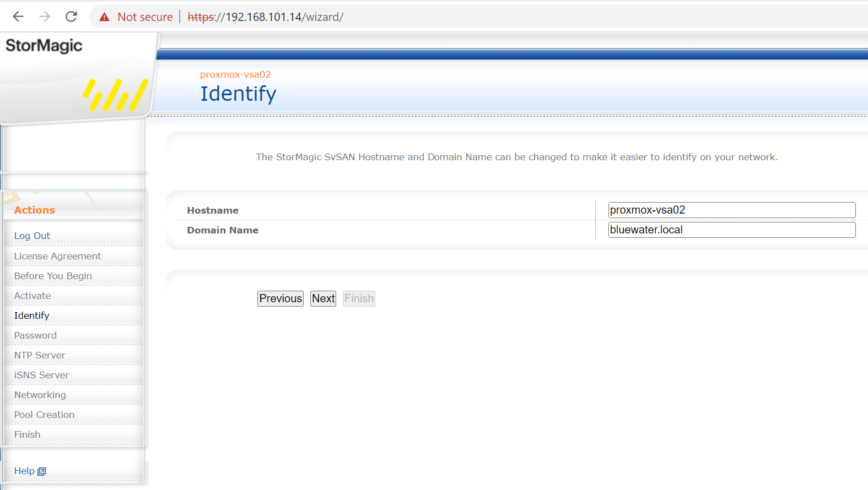Select the Activate wizard step
The width and height of the screenshot is (868, 490).
click(33, 296)
